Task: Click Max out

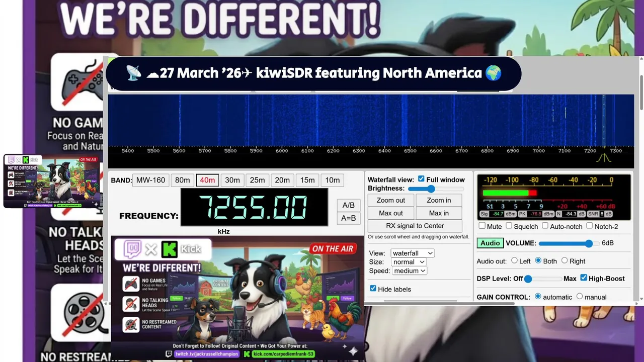Action: [391, 213]
